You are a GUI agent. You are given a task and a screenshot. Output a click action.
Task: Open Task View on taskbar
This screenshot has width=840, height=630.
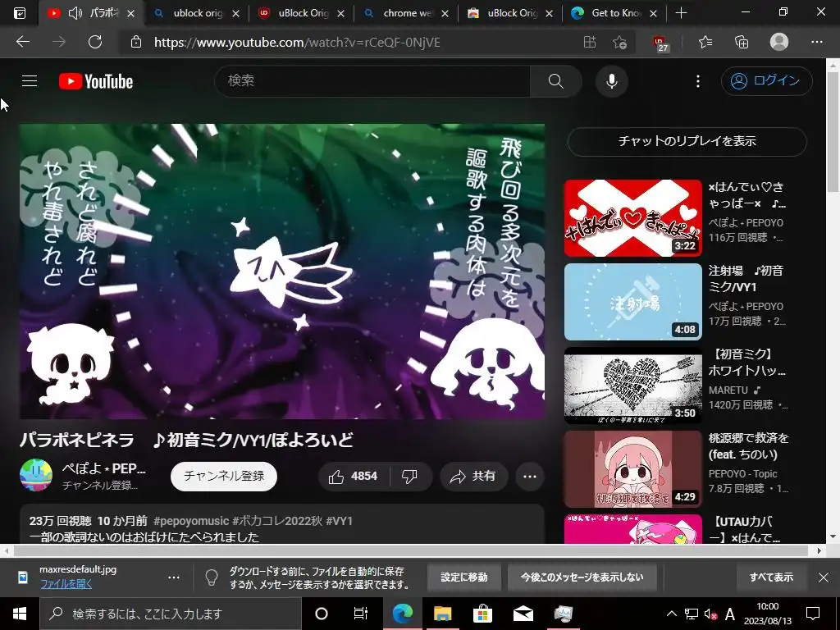pos(361,614)
